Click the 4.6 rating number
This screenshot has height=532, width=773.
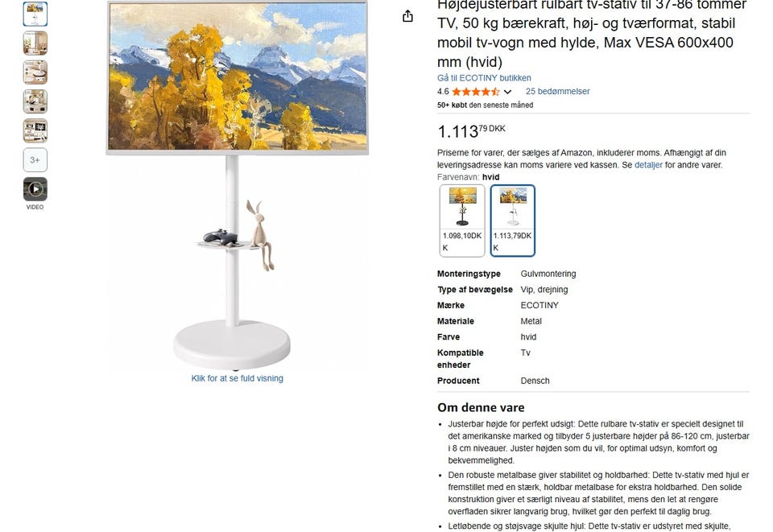443,92
